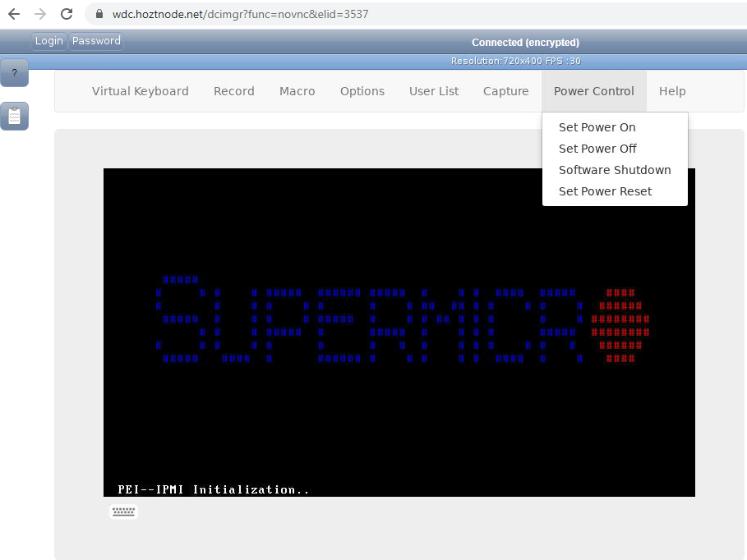
Task: Click the browser back arrow
Action: tap(14, 14)
